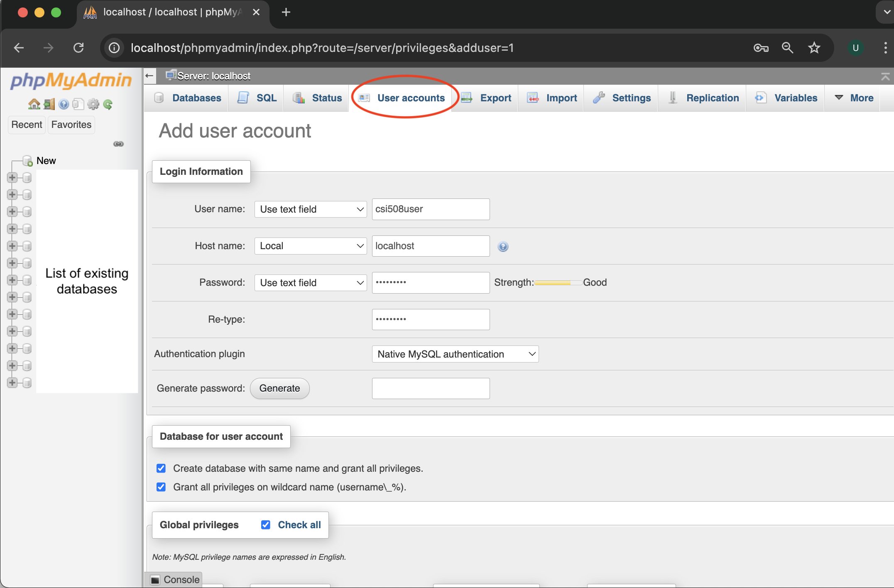894x588 pixels.
Task: Click the Generate password button
Action: tap(279, 388)
